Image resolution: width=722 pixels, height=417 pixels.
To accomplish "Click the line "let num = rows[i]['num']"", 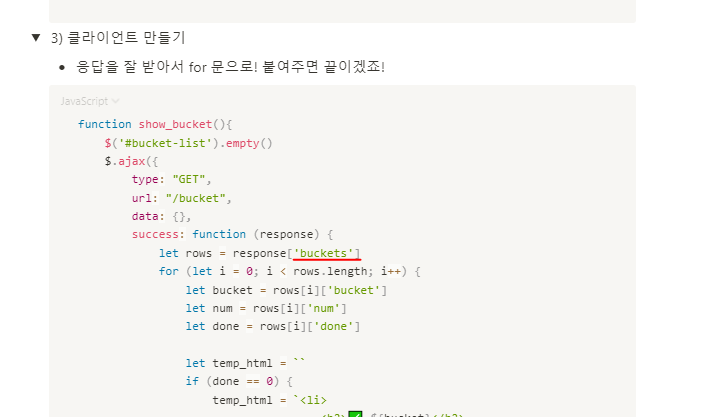I will point(266,308).
